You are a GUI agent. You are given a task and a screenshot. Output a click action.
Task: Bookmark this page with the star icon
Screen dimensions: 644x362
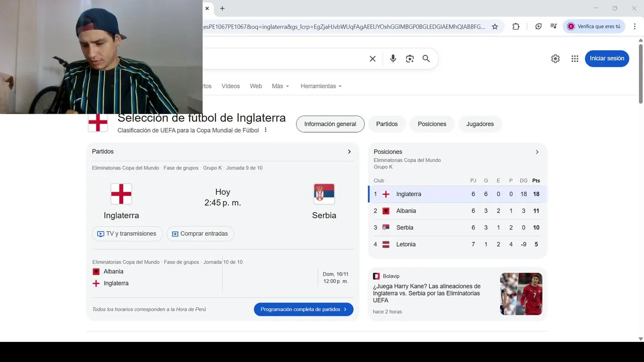coord(495,27)
